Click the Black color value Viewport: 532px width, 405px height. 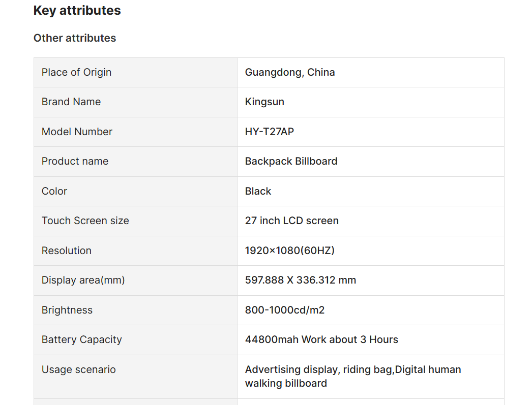pos(258,191)
